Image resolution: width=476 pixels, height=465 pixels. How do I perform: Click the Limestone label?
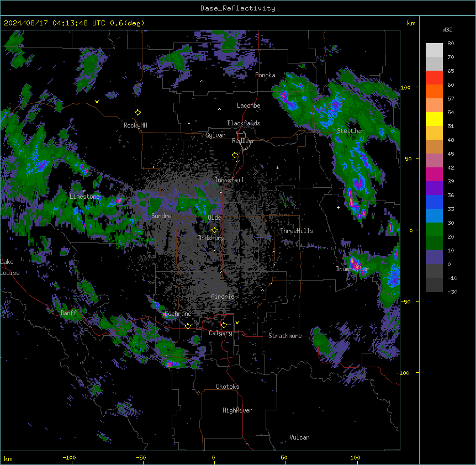[x=84, y=197]
